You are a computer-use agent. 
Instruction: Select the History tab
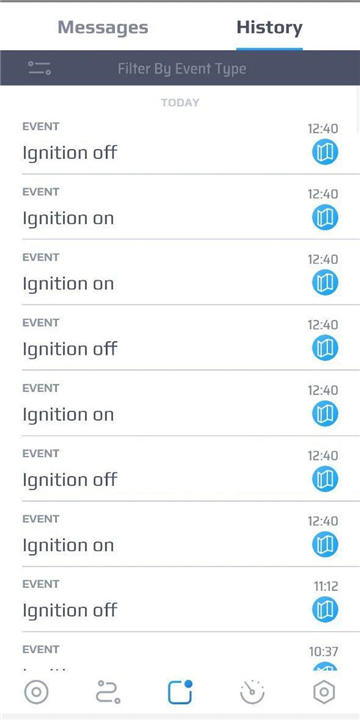click(270, 28)
